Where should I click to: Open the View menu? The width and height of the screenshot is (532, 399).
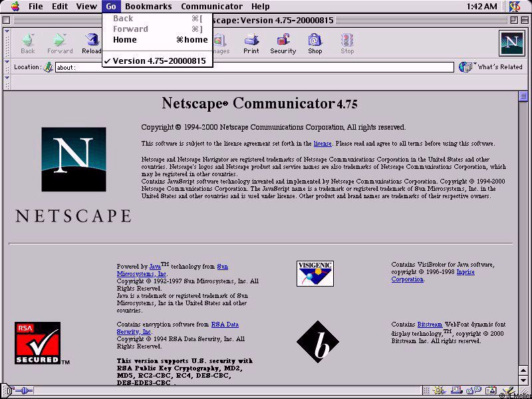click(x=86, y=6)
